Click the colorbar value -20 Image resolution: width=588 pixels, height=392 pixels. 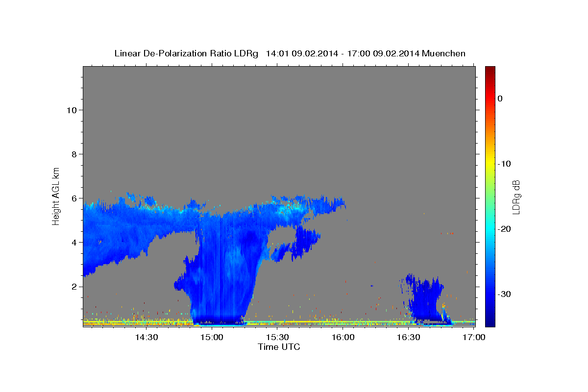(505, 229)
